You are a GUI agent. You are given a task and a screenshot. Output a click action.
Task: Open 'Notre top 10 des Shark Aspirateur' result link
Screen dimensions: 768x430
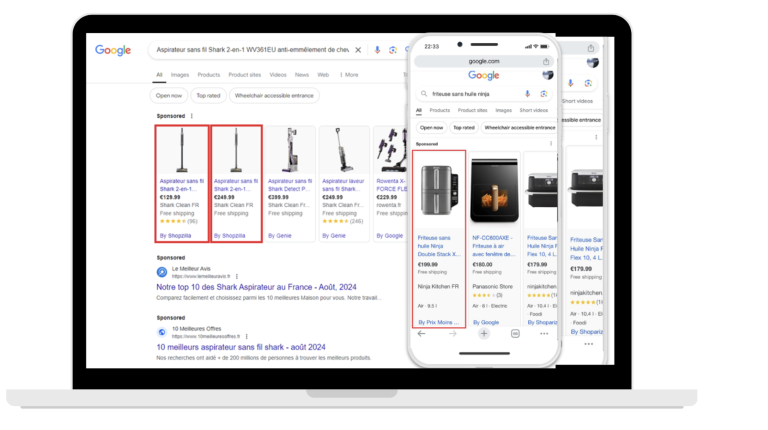pos(256,287)
